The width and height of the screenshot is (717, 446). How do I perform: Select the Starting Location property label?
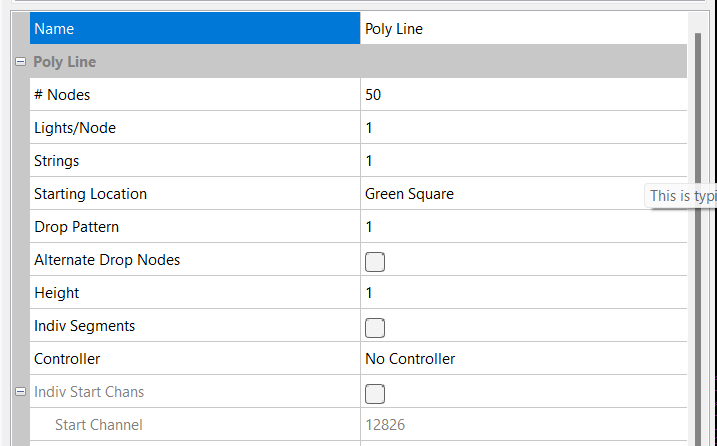(x=195, y=194)
